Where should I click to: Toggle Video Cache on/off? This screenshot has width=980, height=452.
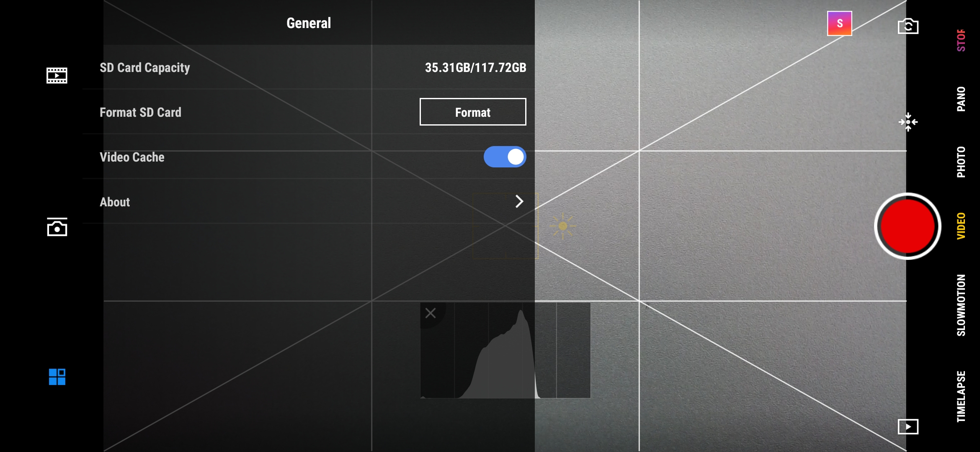click(x=505, y=157)
